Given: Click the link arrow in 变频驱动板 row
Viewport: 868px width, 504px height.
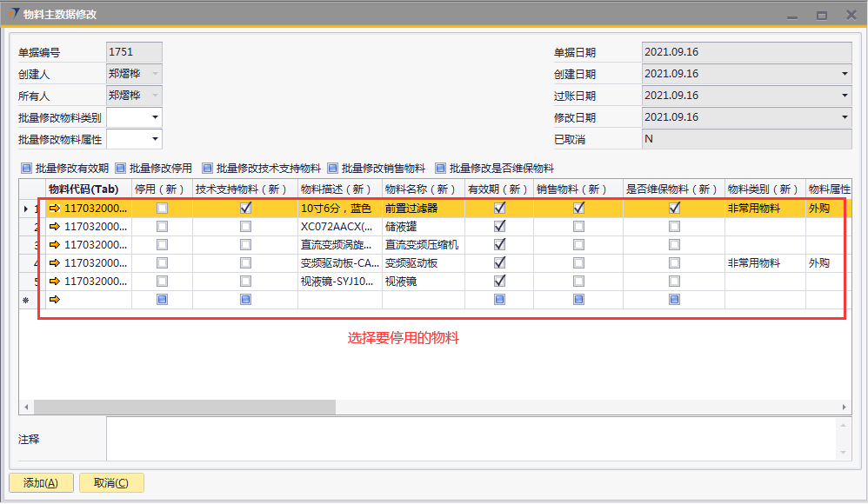Looking at the screenshot, I should [x=55, y=263].
